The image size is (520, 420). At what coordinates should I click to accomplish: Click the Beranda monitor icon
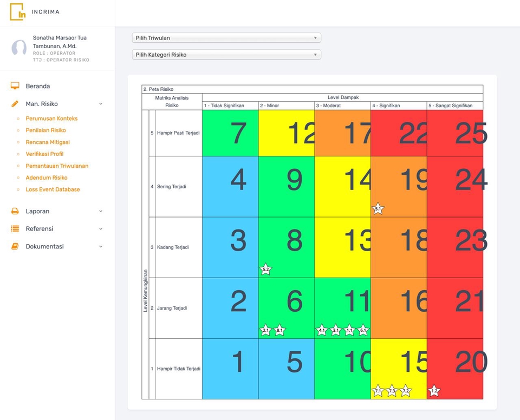pyautogui.click(x=15, y=86)
